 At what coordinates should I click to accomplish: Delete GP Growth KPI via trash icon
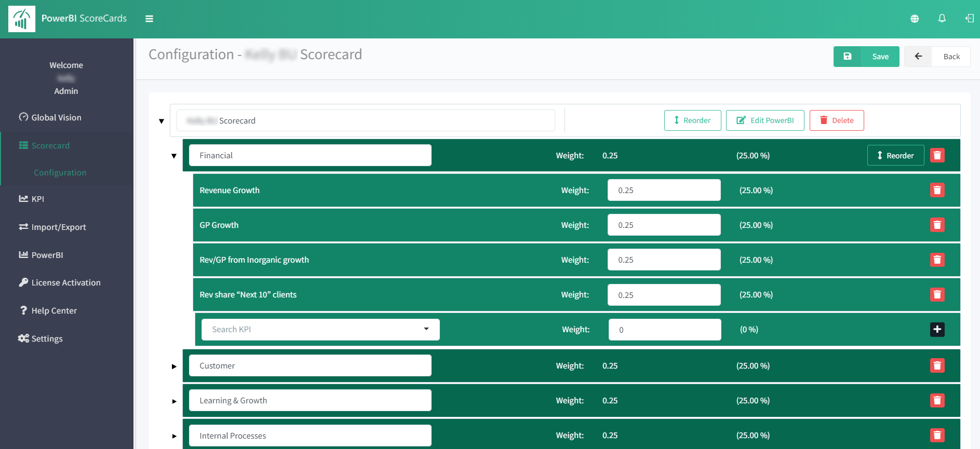[937, 225]
